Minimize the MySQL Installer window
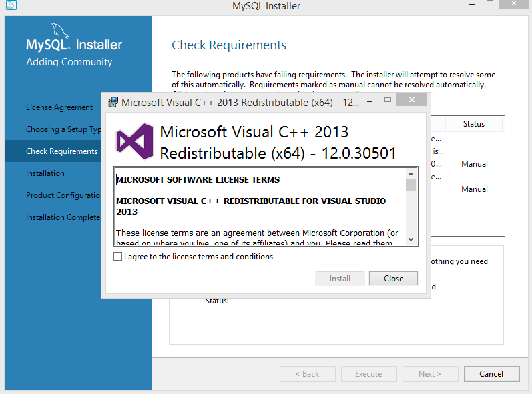532x394 pixels. click(472, 5)
